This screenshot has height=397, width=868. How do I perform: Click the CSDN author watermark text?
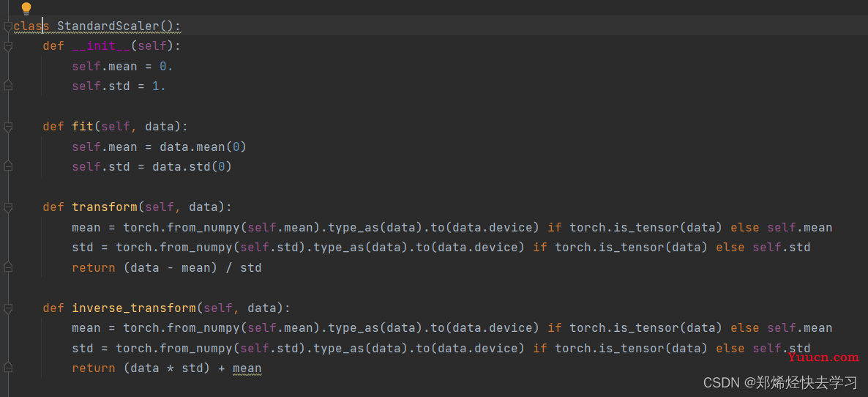click(x=780, y=382)
